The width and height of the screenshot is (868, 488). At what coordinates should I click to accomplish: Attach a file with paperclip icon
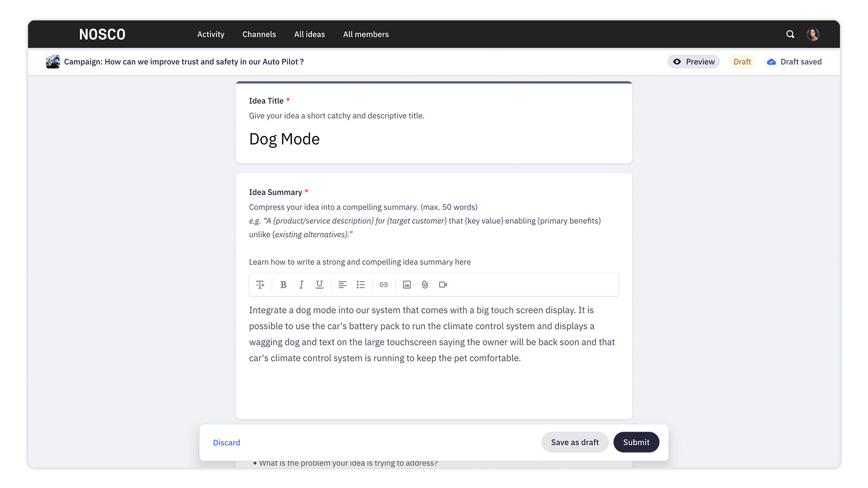pos(425,285)
